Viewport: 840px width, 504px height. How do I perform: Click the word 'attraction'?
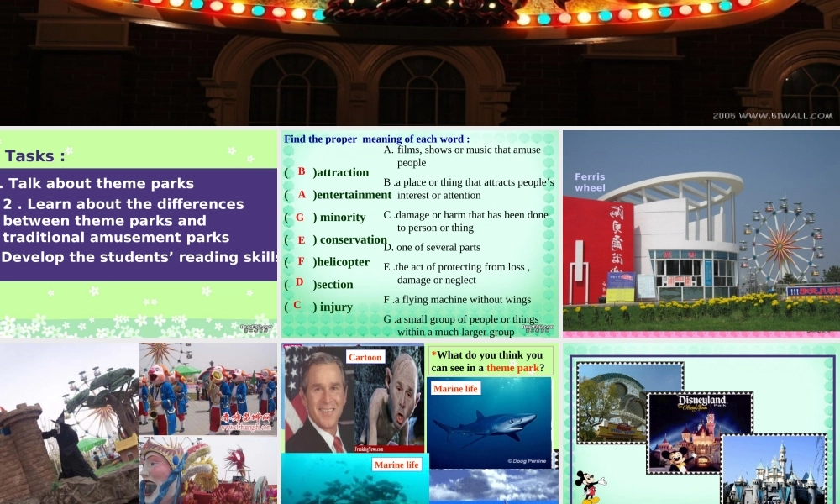[343, 172]
